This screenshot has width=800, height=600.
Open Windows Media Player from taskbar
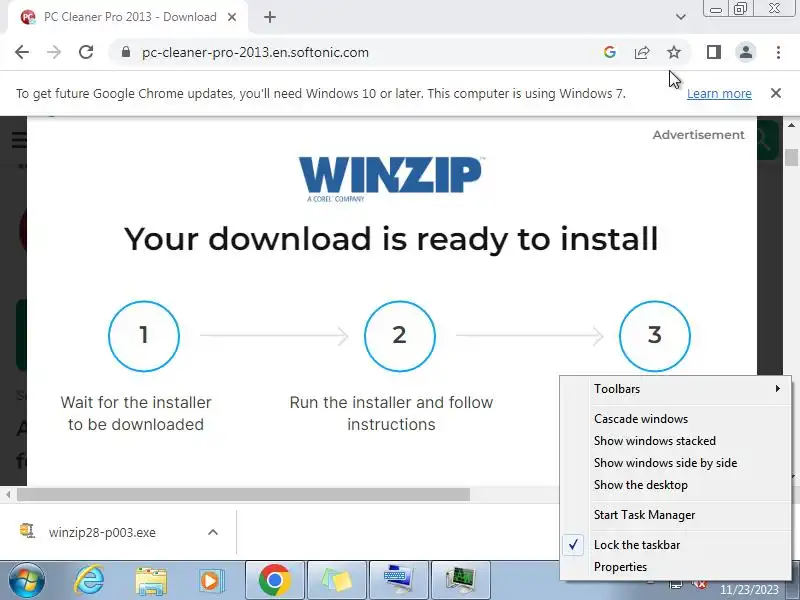pos(211,581)
